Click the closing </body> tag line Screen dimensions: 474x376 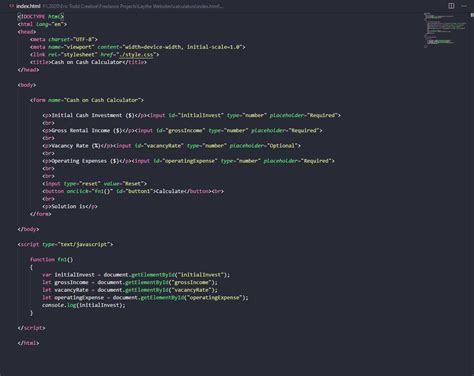(x=28, y=229)
